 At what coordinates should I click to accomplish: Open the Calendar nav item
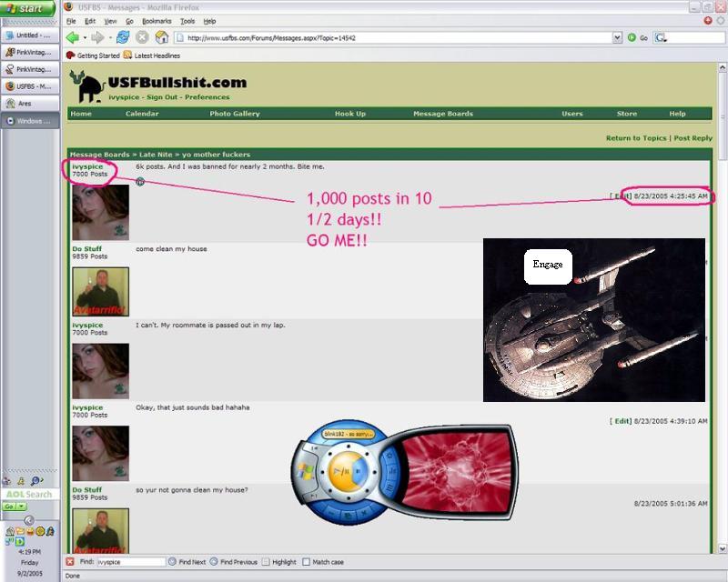tap(142, 114)
